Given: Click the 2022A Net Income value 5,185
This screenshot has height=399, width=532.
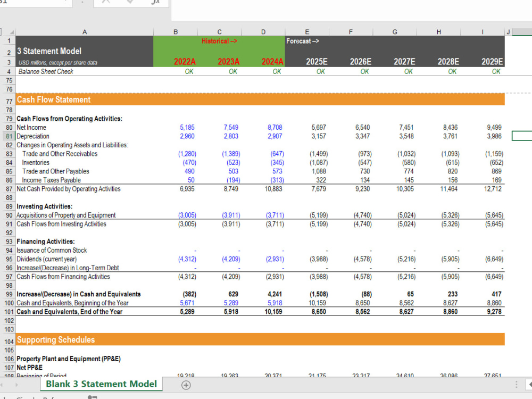Looking at the screenshot, I should coord(187,128).
